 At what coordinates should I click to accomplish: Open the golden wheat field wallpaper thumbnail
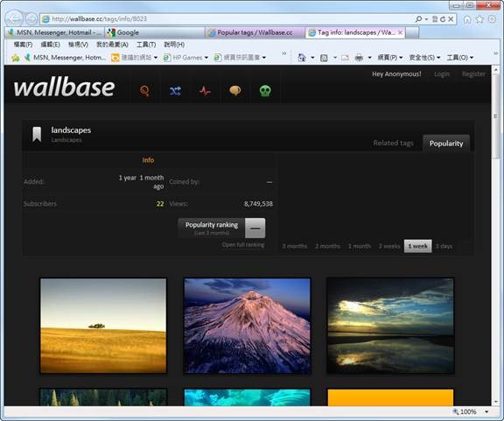pyautogui.click(x=103, y=326)
